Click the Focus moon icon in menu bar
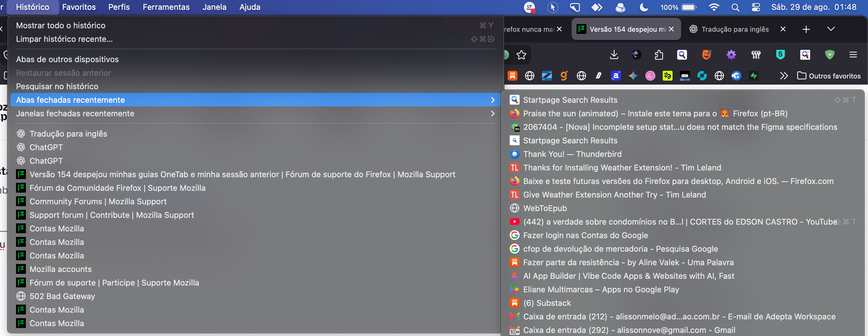868x336 pixels. [644, 7]
